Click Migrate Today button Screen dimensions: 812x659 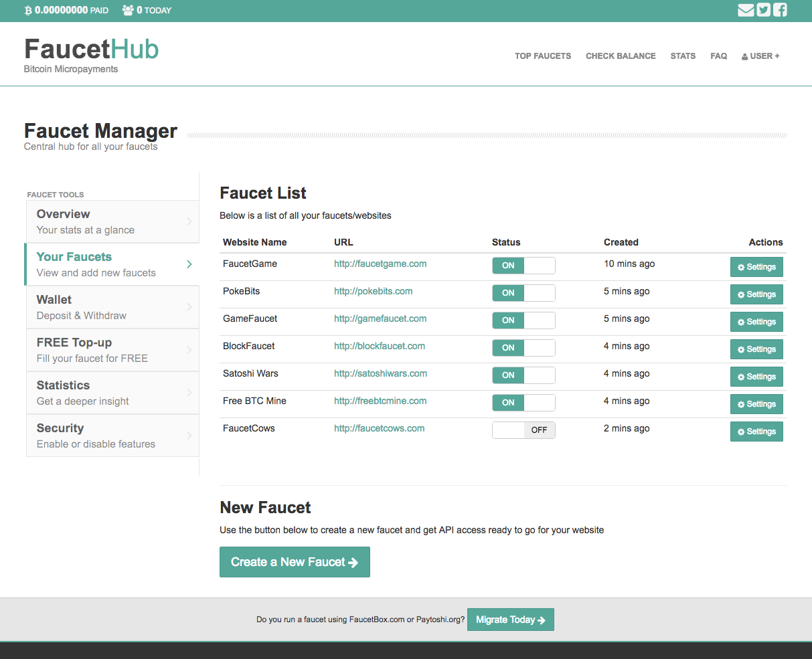tap(511, 620)
